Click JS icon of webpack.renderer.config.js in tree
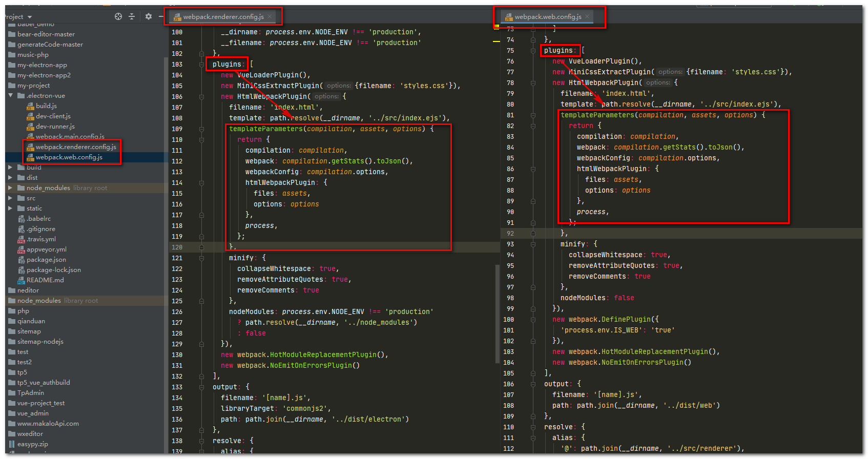 (30, 147)
